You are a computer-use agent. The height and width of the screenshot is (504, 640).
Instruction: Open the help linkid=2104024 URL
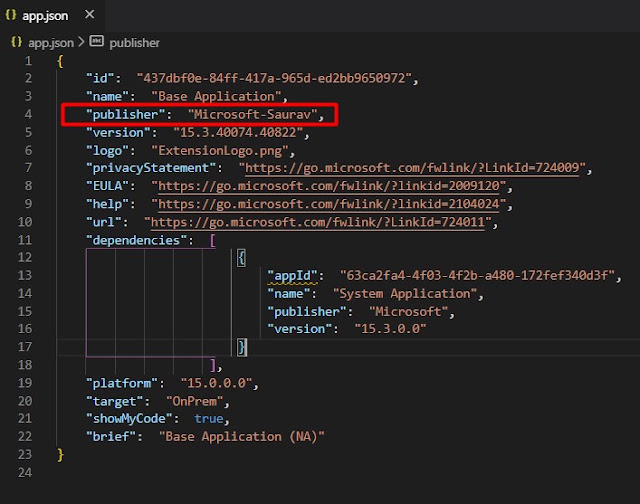pos(329,204)
